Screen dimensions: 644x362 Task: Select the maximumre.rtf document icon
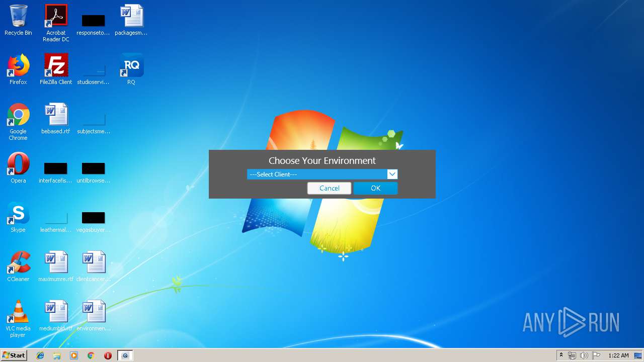(56, 266)
